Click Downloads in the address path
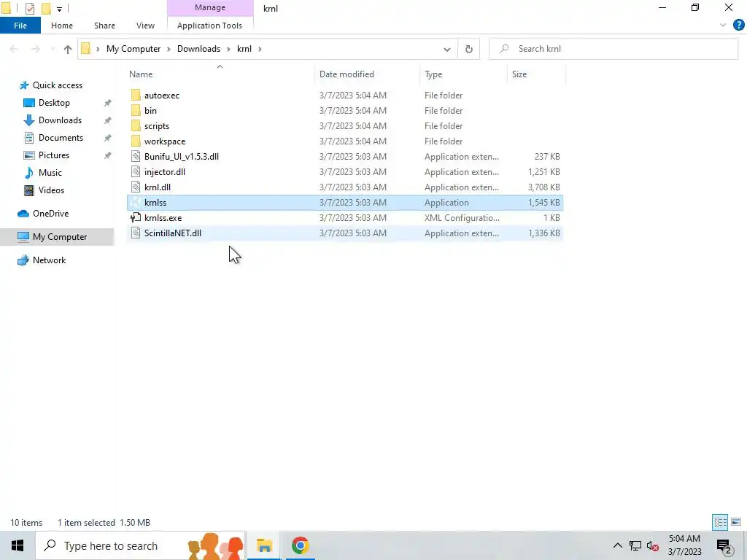 pyautogui.click(x=198, y=49)
